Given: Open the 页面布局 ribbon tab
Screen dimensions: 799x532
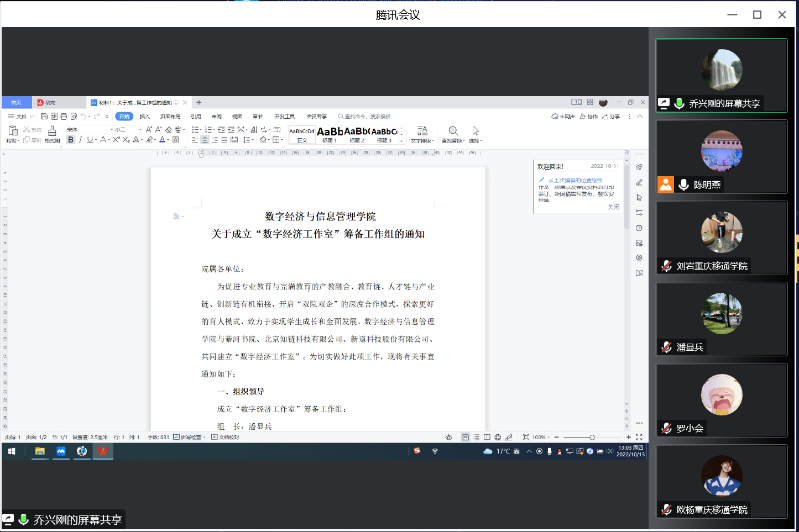Looking at the screenshot, I should [170, 117].
